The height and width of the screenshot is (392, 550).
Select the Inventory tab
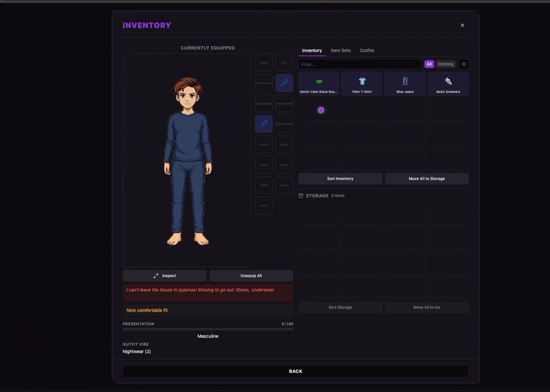click(312, 50)
